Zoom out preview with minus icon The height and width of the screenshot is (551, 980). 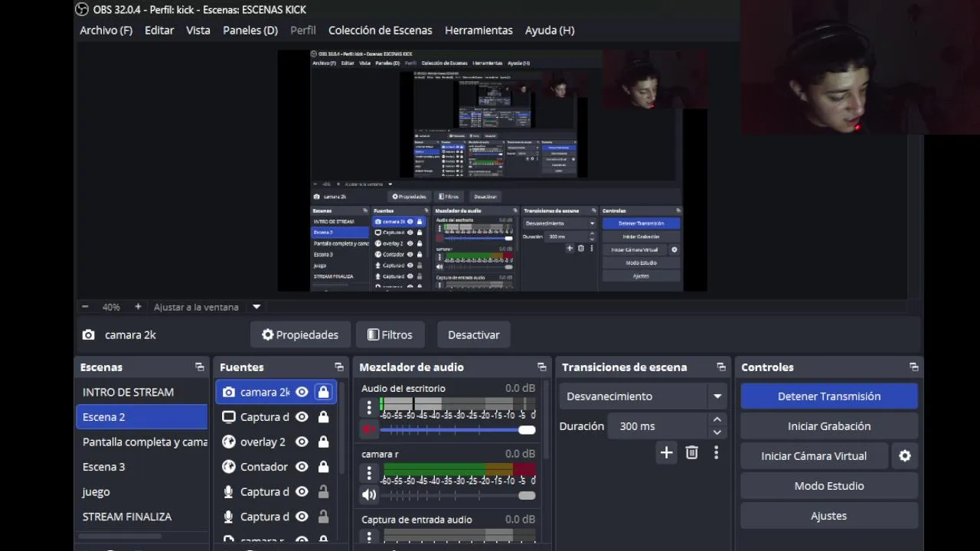pyautogui.click(x=85, y=307)
